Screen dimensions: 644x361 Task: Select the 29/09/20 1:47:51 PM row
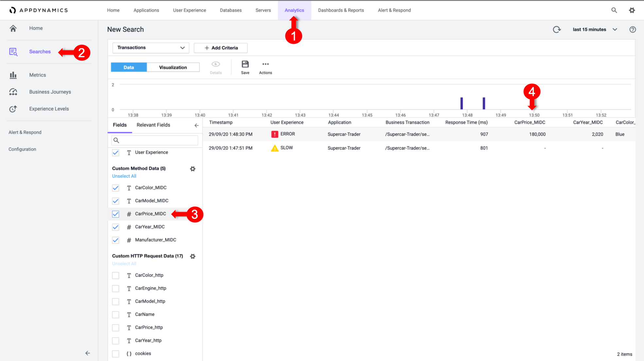click(419, 148)
